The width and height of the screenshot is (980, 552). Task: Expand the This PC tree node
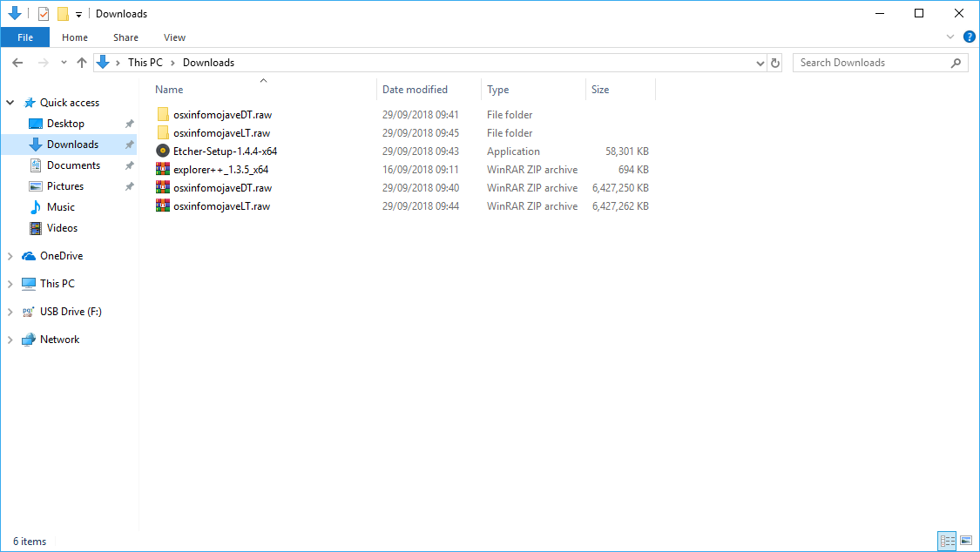[10, 284]
